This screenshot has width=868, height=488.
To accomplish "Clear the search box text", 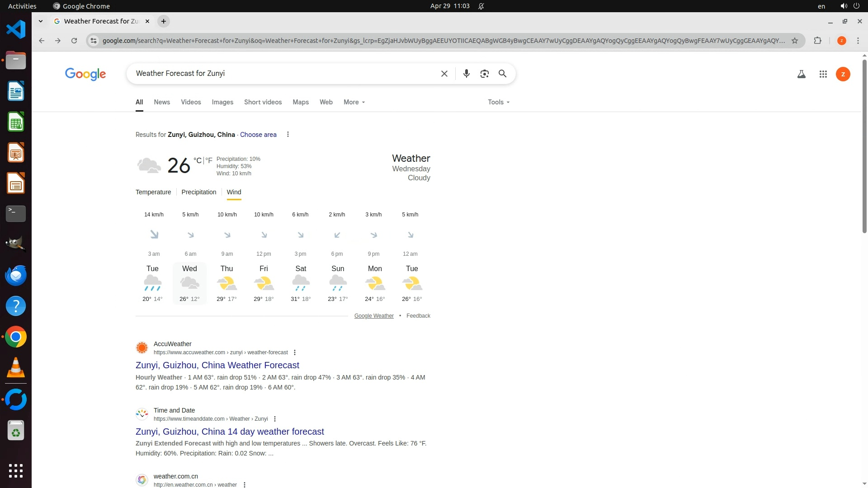I will coord(444,74).
